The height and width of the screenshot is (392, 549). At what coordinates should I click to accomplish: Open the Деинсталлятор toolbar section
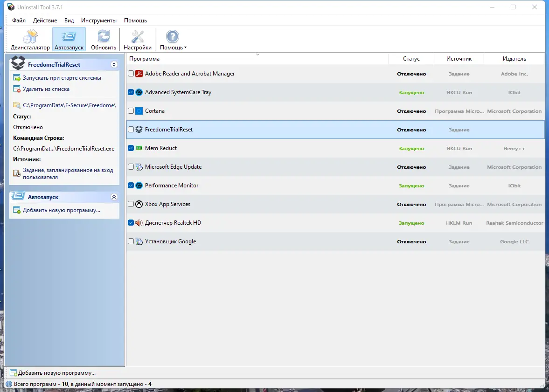[30, 40]
